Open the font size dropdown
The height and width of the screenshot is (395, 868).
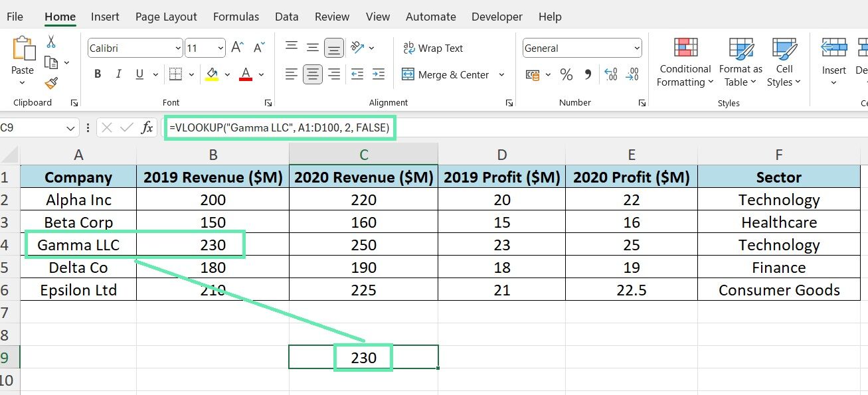pyautogui.click(x=220, y=47)
